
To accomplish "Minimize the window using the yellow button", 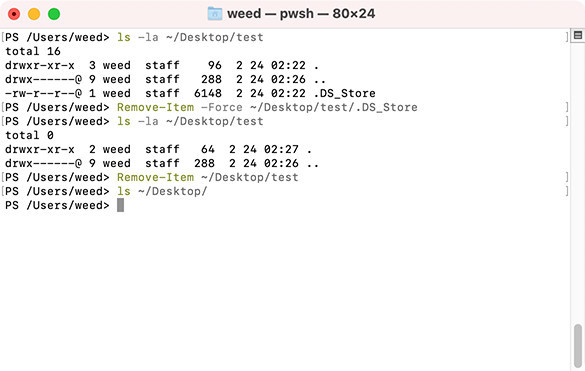I will 34,14.
